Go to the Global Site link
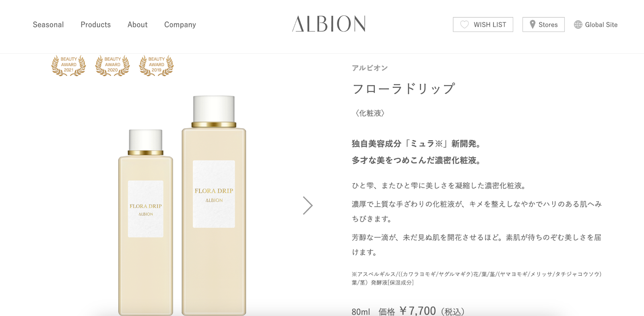 [596, 25]
